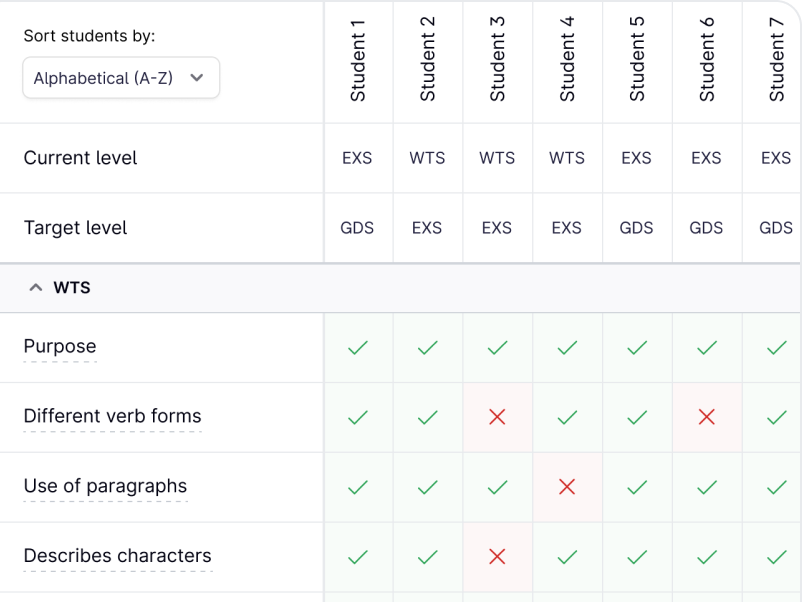Toggle Student 1 Use of paragraphs check mark
Screen dimensions: 802x602
coord(357,487)
